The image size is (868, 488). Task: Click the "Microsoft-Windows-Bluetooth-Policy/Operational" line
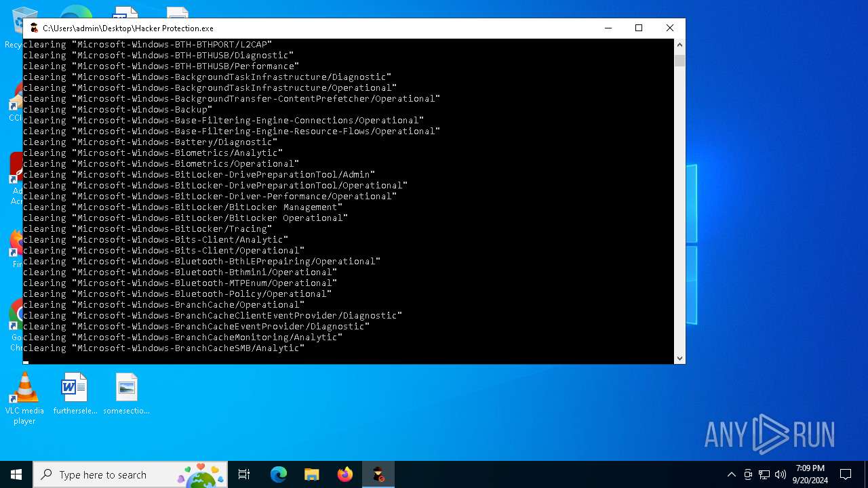178,293
